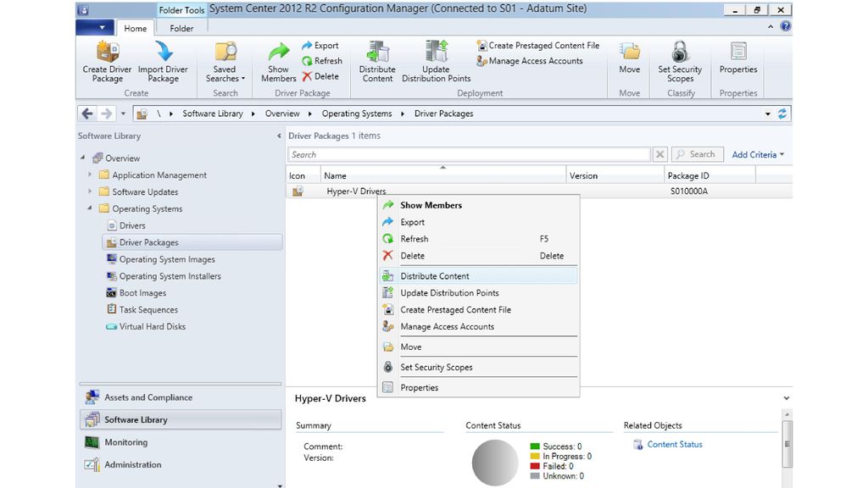Viewport: 868px width, 488px height.
Task: Click the Set Security Scopes ribbon icon
Action: pyautogui.click(x=680, y=61)
